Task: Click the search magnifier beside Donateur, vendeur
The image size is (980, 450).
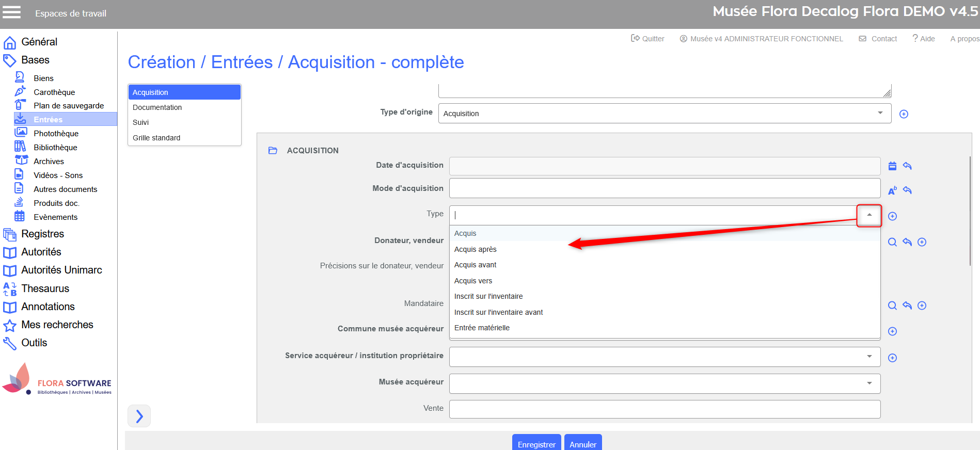Action: pos(892,242)
